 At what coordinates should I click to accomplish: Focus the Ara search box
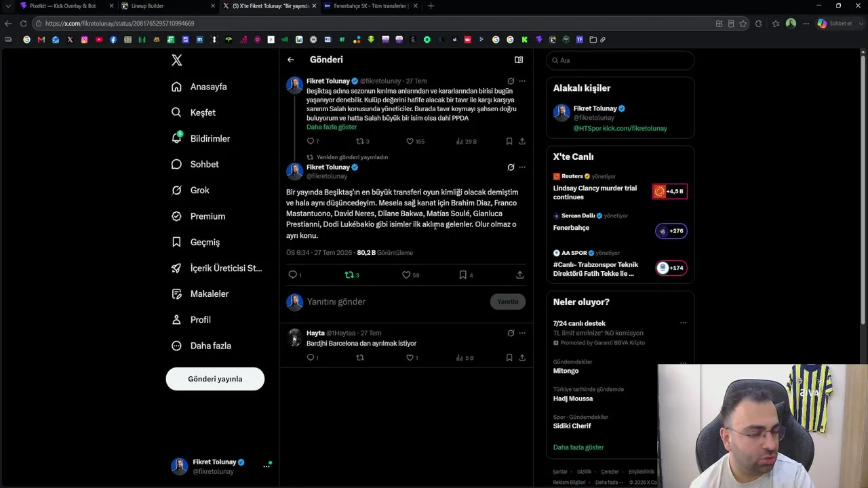pos(620,60)
